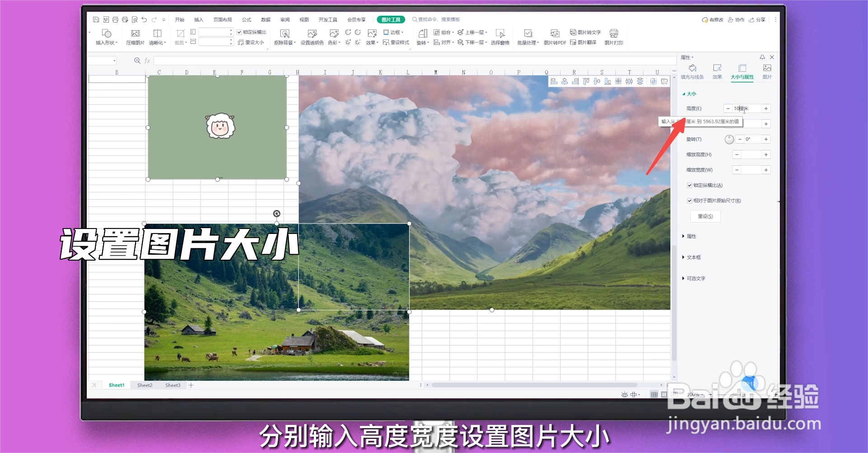The width and height of the screenshot is (868, 453).
Task: Collapse the 大小 size section
Action: (689, 94)
